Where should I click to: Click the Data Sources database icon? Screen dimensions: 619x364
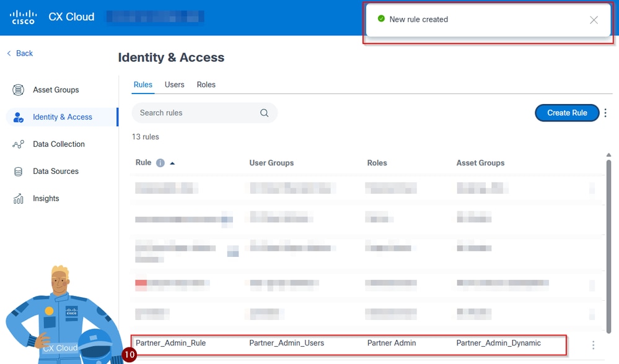click(x=18, y=171)
